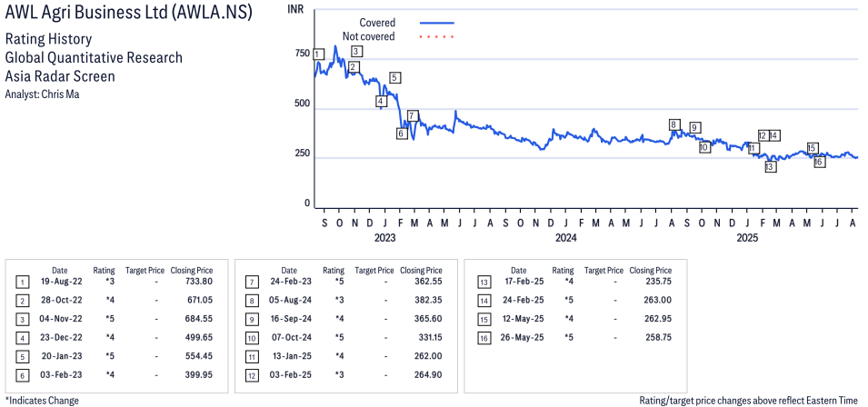Click chart marker 14 on chart
868x407 pixels.
tap(773, 135)
